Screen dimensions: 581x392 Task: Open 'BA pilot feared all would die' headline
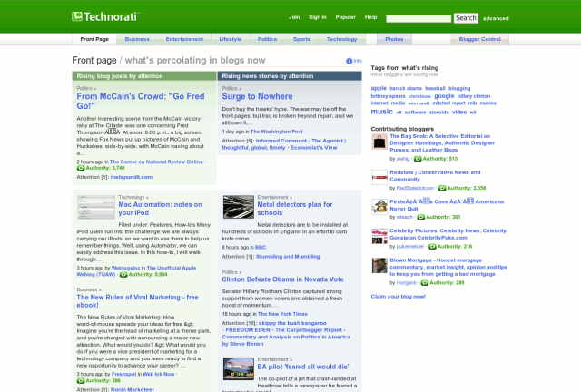302,367
